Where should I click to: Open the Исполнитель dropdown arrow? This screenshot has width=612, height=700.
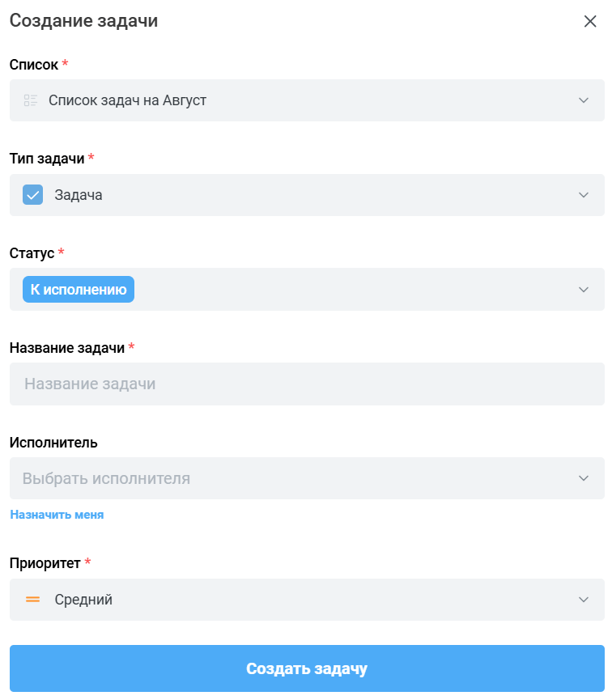pos(583,478)
